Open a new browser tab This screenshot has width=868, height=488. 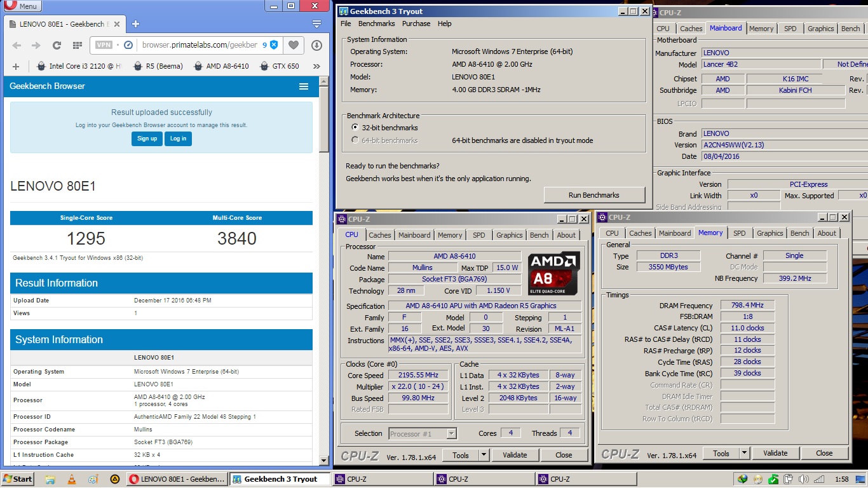[x=135, y=24]
